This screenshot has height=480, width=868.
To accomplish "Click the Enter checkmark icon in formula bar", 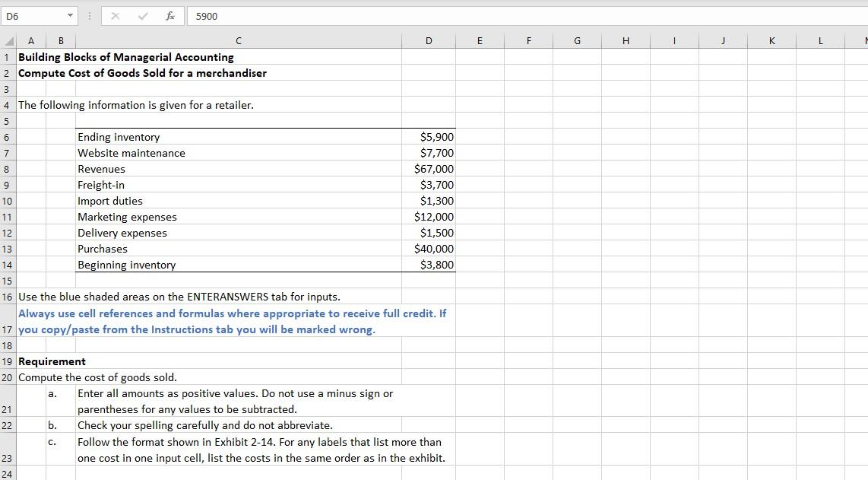I will (143, 16).
